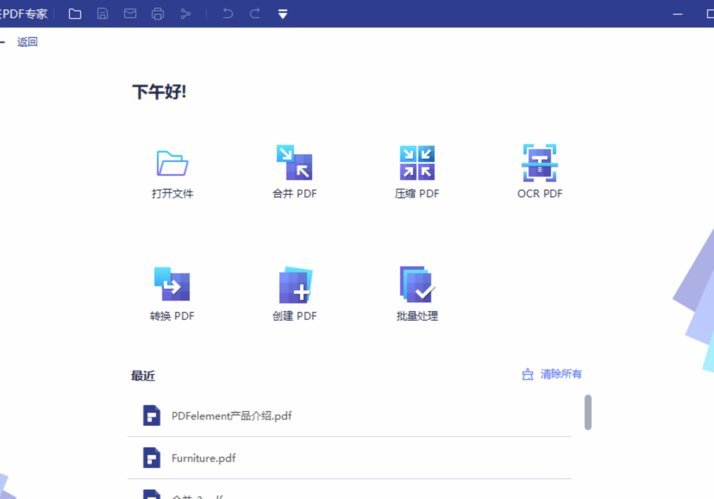This screenshot has width=714, height=499.
Task: Open the 批量处理 batch tool
Action: (417, 294)
